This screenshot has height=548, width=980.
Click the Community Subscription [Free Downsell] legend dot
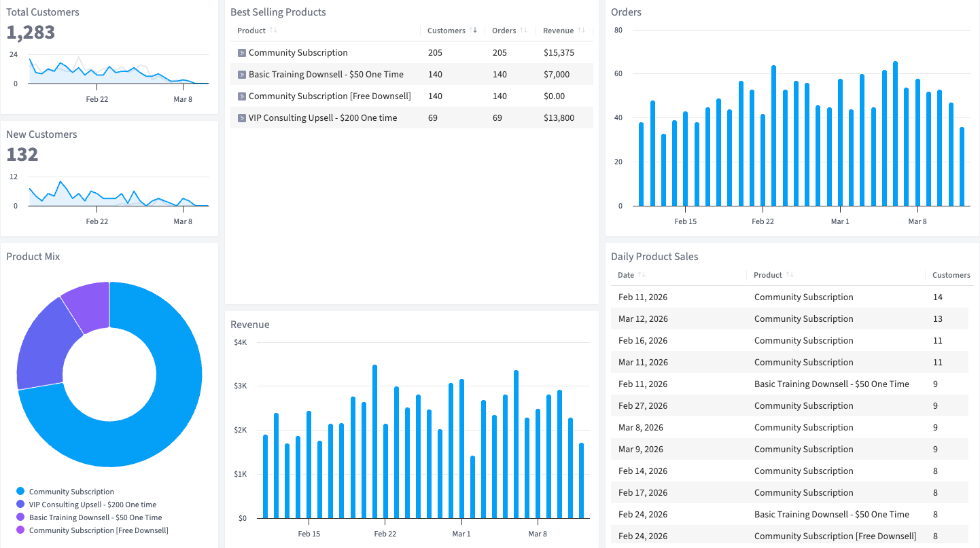click(20, 530)
